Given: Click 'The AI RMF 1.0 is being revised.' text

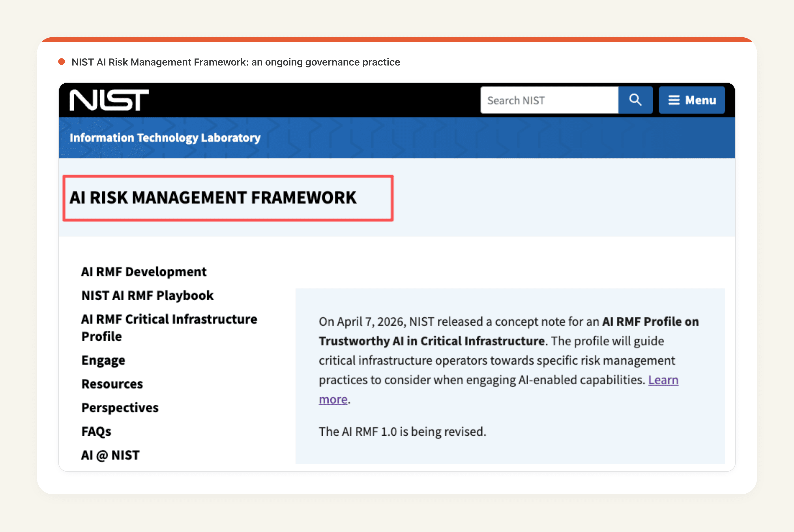Looking at the screenshot, I should pos(402,432).
